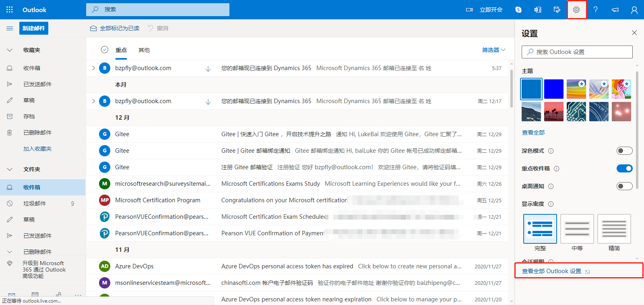Select the mountain landscape theme
The width and height of the screenshot is (644, 305).
(x=531, y=112)
